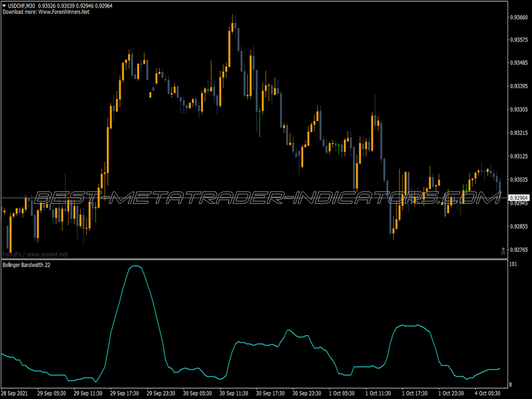Click price scale value 0.93035
Image resolution: width=532 pixels, height=399 pixels.
(x=519, y=180)
